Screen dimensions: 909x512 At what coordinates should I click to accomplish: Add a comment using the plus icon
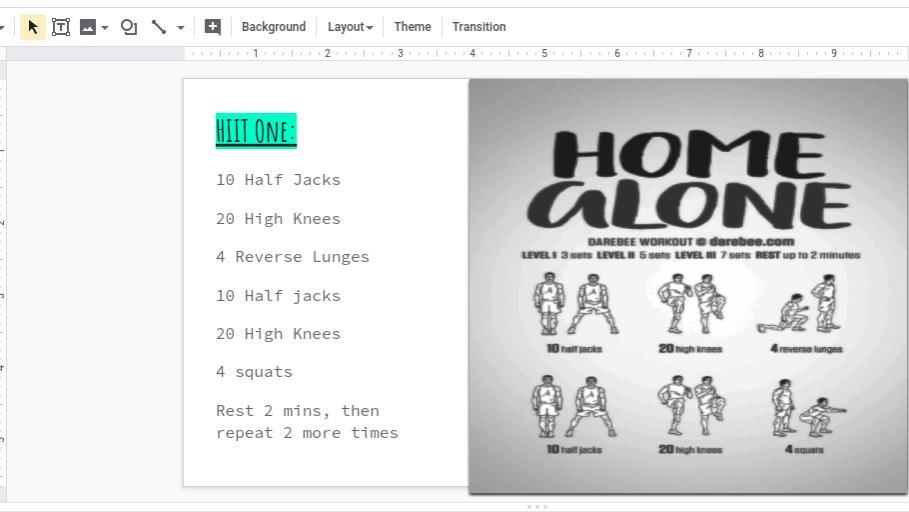point(212,27)
